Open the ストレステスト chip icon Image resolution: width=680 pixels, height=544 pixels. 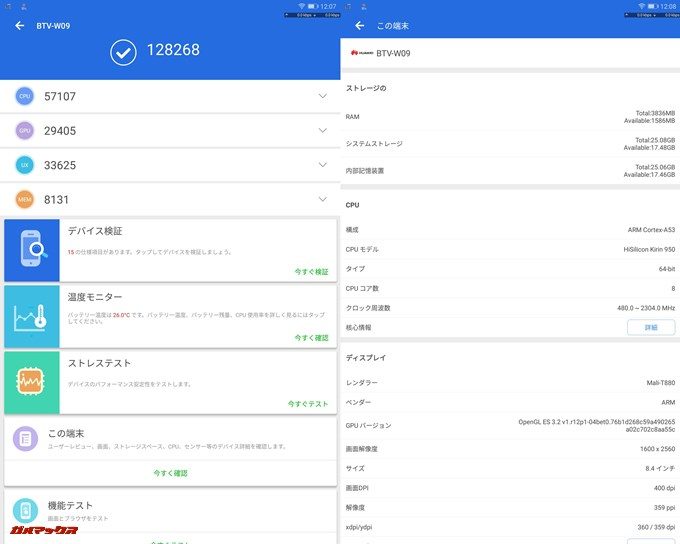tap(32, 382)
